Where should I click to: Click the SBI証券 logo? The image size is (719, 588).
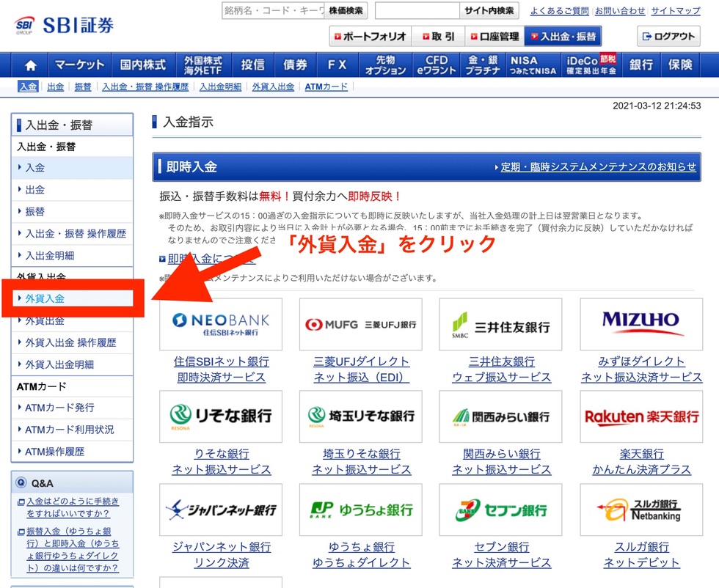(64, 25)
